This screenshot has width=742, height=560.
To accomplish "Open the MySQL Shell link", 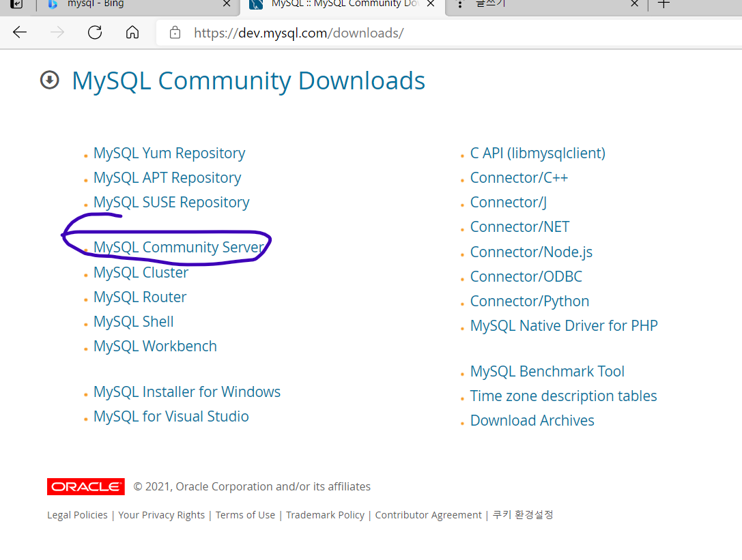I will [x=133, y=322].
